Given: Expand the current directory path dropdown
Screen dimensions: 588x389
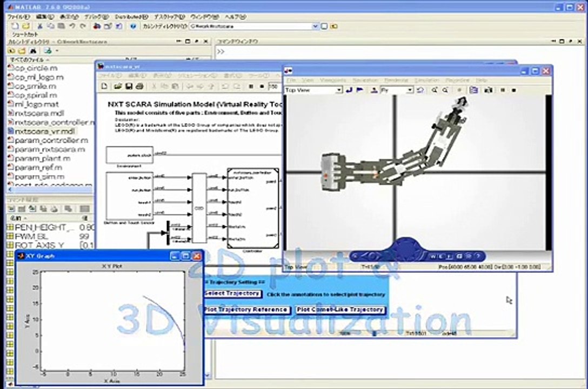Looking at the screenshot, I should coord(315,26).
